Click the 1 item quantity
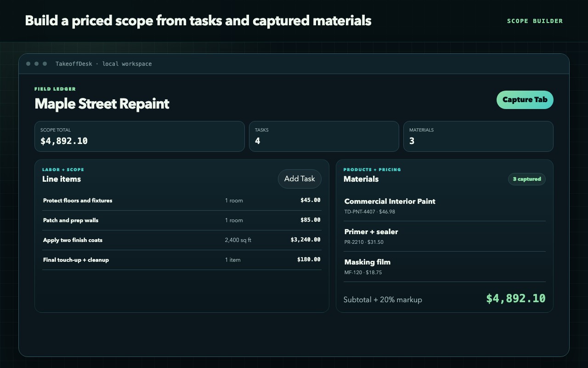Image resolution: width=588 pixels, height=368 pixels. [233, 260]
